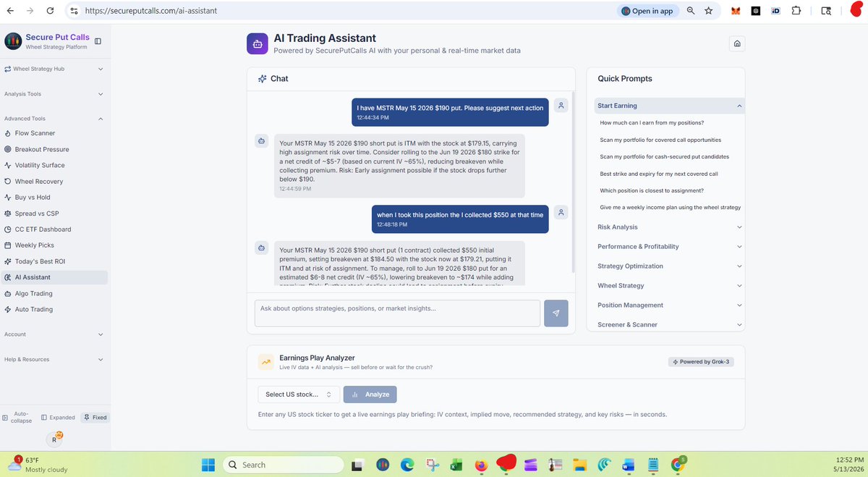Screen dimensions: 868x477
Task: Click site info icon in address bar
Action: click(x=74, y=11)
